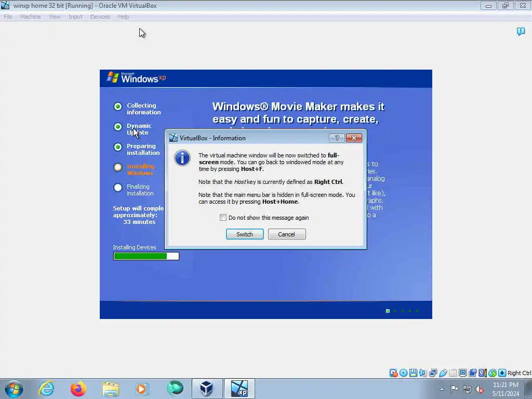
Task: Click the 'Collecting information' setup step
Action: coord(144,109)
